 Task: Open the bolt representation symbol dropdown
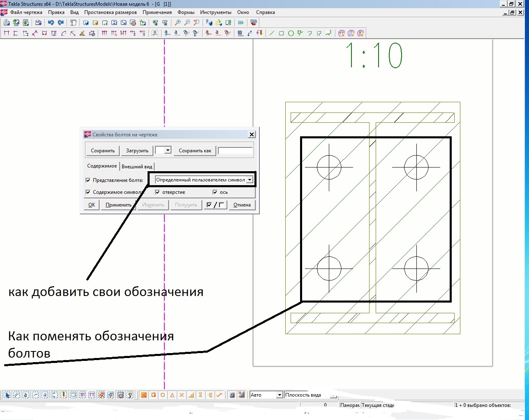point(249,180)
